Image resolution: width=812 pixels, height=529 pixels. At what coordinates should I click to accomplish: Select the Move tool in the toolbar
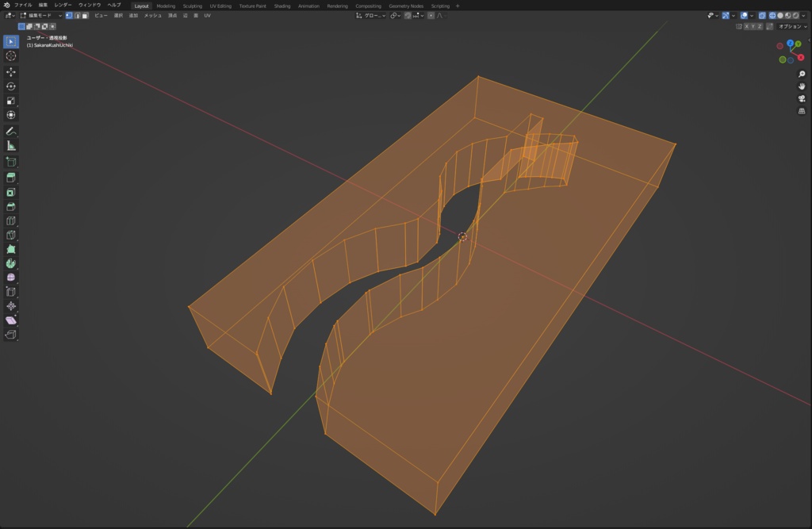click(11, 71)
